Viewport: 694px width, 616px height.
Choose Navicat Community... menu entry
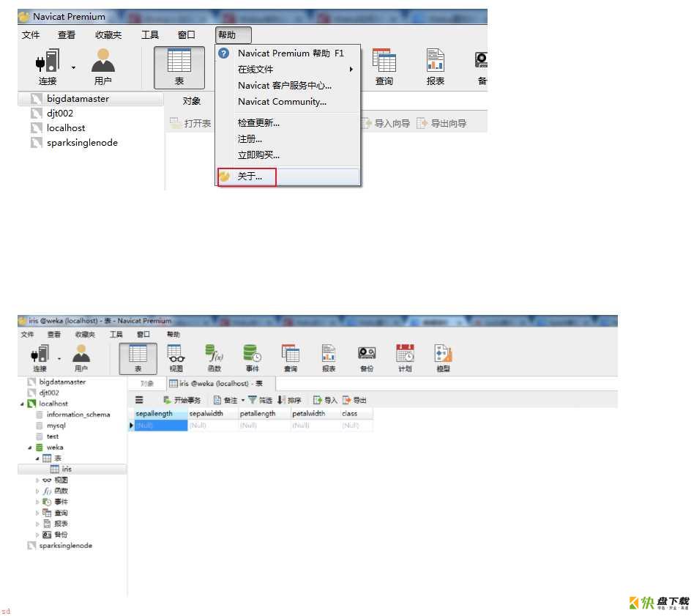point(288,102)
